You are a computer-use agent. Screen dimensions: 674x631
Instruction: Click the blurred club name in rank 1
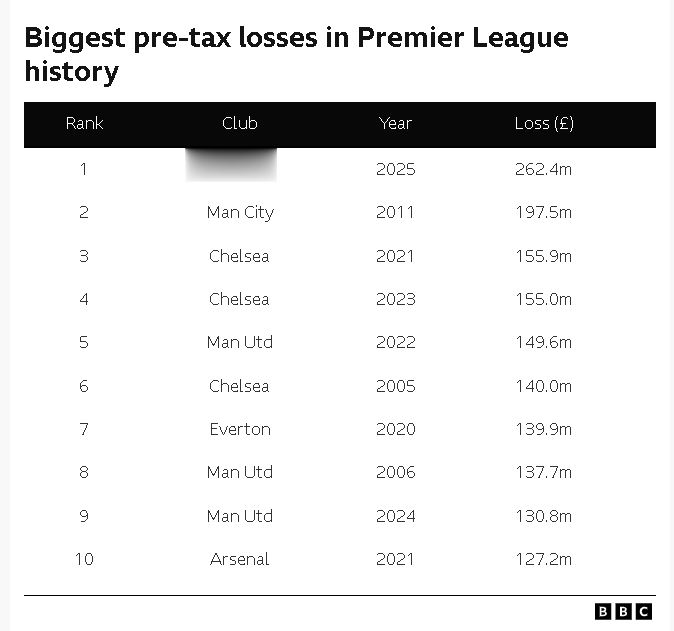click(x=231, y=166)
